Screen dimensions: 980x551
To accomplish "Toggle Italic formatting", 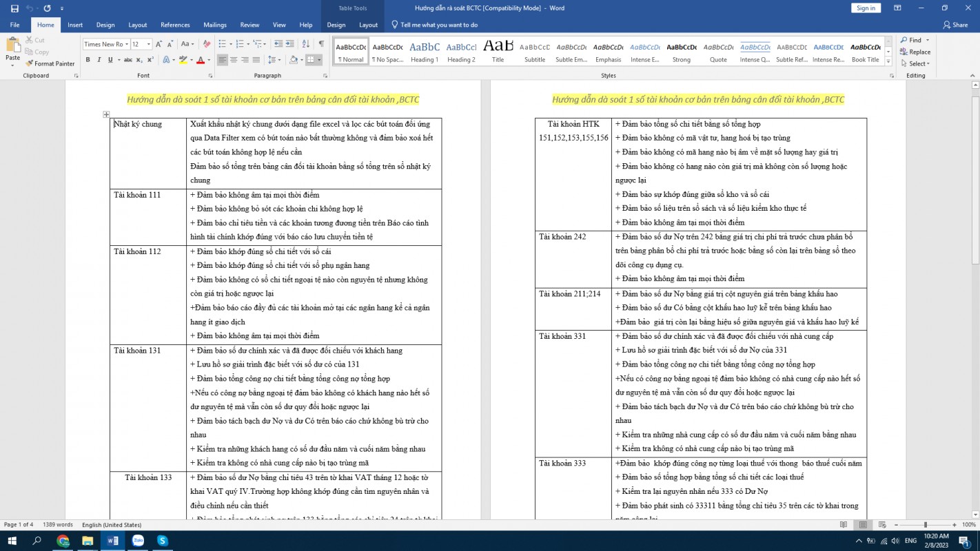I will click(99, 60).
